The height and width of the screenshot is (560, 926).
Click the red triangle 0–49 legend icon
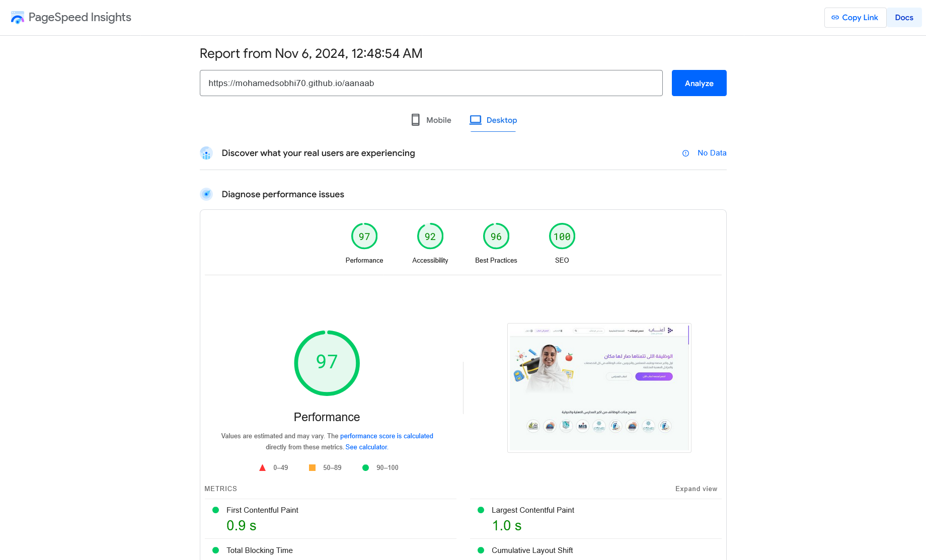point(262,468)
